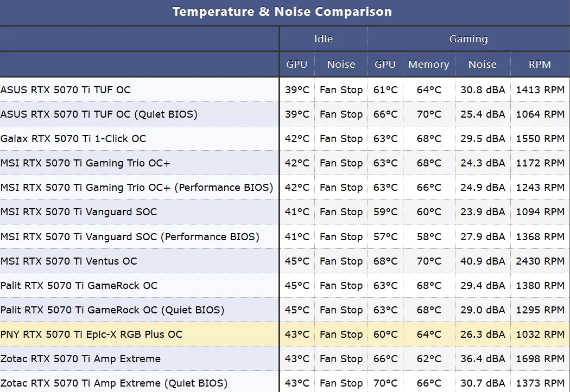The width and height of the screenshot is (570, 392).
Task: Click the 25.4 dBA value for ASUS Quiet BIOS
Action: click(483, 114)
